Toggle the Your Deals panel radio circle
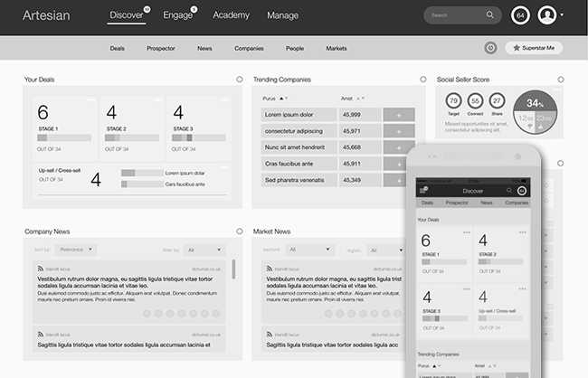This screenshot has height=378, width=588. pos(239,80)
